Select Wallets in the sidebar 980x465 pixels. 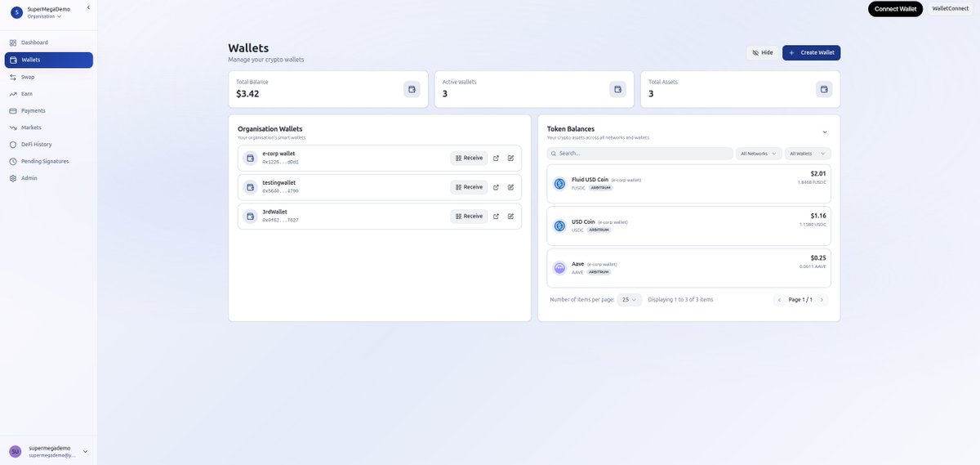pos(49,60)
